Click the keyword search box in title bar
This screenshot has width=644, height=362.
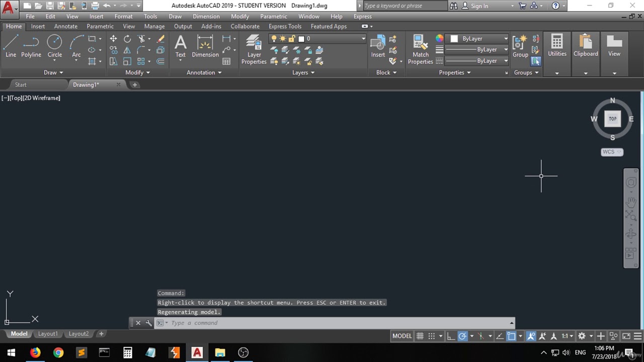pos(404,6)
